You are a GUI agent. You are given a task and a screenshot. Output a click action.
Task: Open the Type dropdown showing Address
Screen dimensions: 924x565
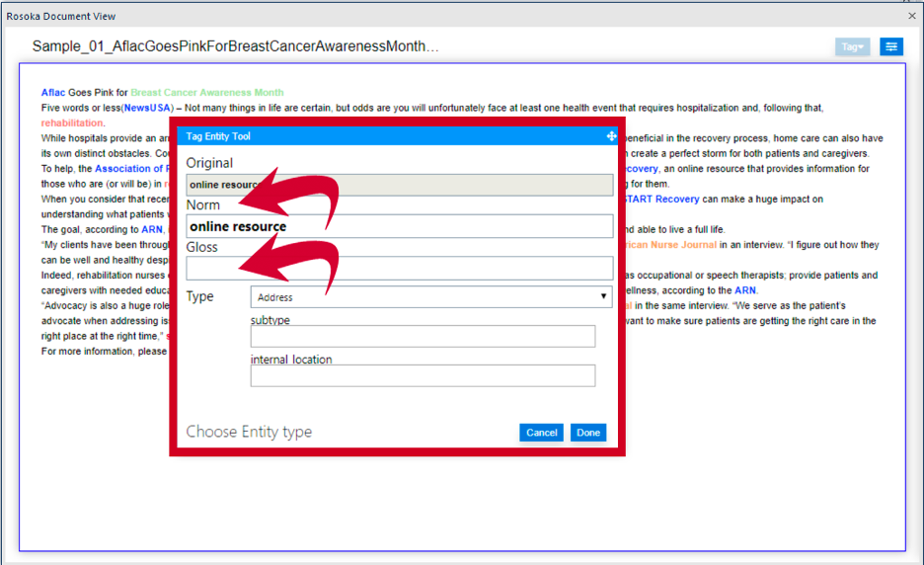click(x=431, y=296)
